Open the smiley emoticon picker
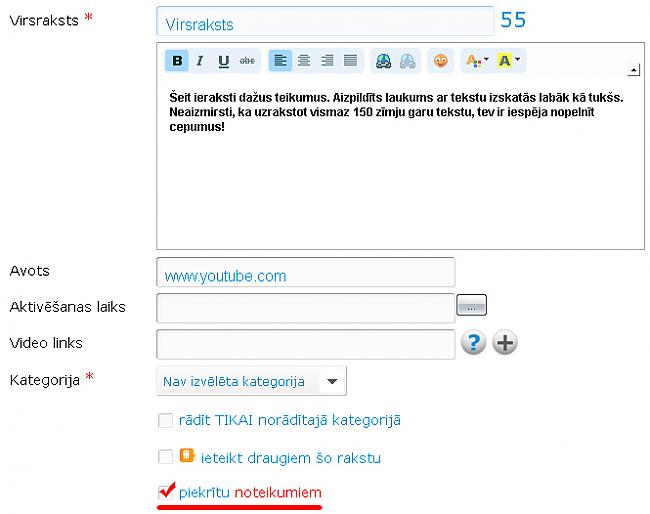The height and width of the screenshot is (514, 650). [x=441, y=61]
